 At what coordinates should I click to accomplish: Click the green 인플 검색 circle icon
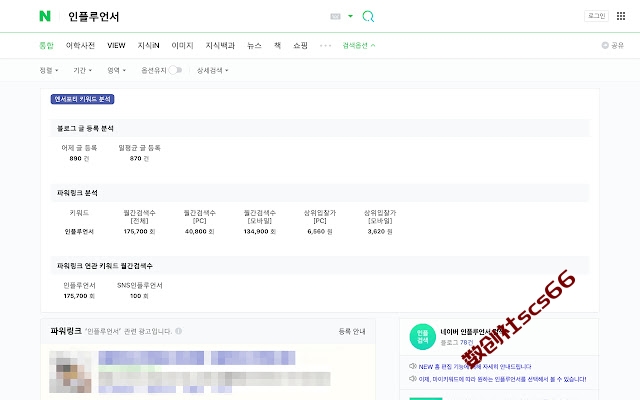pyautogui.click(x=422, y=337)
